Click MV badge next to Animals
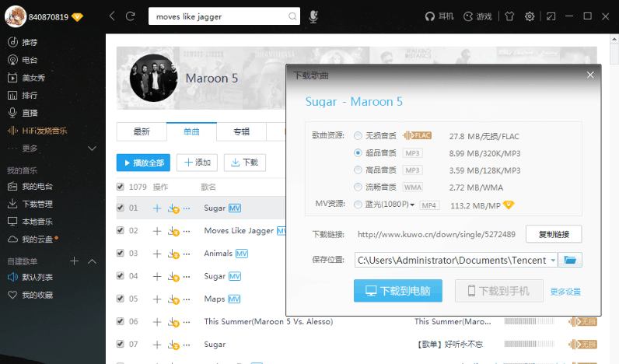 (242, 254)
